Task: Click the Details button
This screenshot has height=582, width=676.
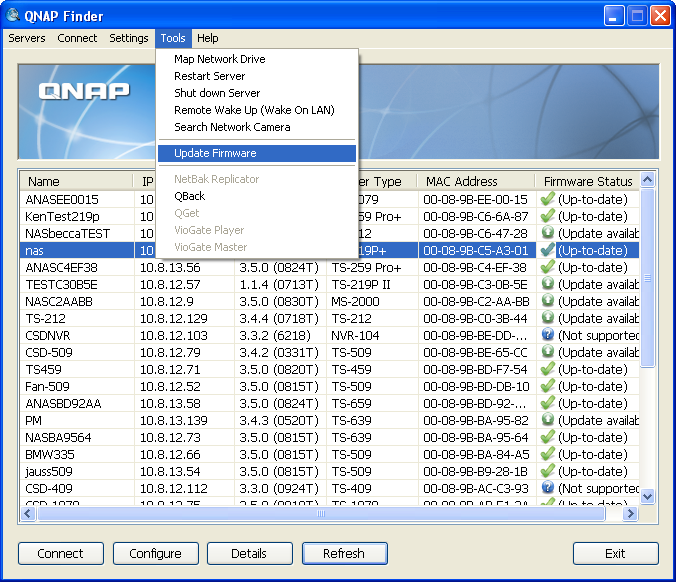Action: tap(250, 553)
